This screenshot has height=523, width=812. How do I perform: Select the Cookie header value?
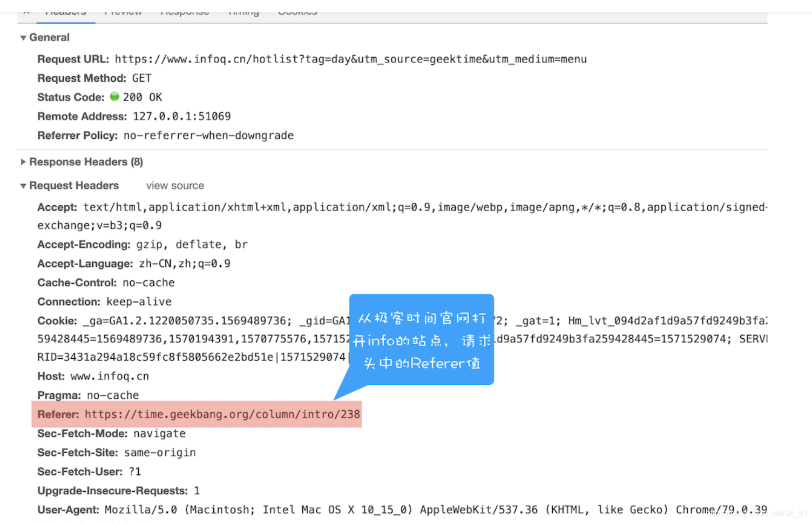pos(402,339)
